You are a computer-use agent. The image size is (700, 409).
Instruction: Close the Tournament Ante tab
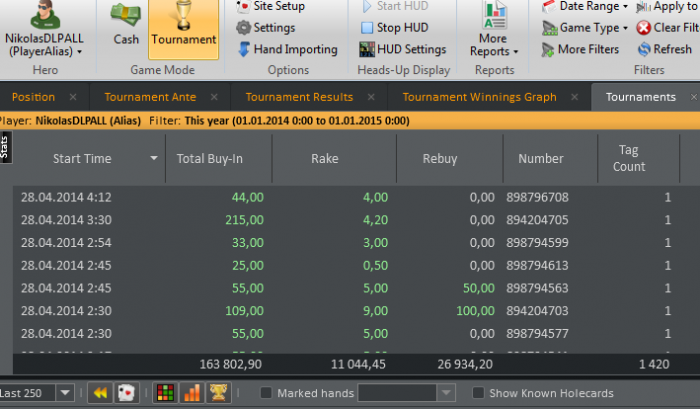coord(214,97)
